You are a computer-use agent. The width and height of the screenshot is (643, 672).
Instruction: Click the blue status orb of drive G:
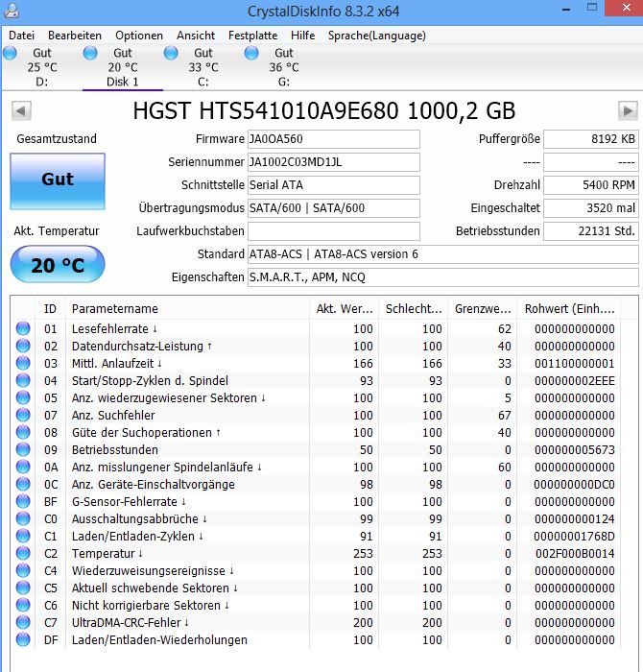pos(251,53)
